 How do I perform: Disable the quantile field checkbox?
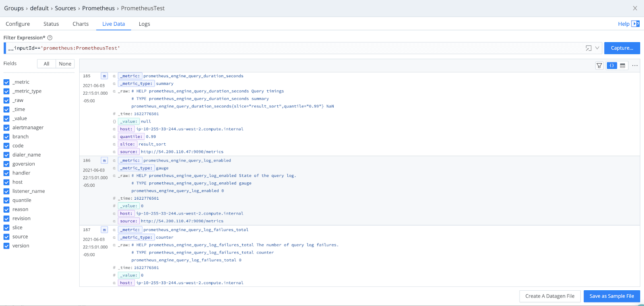point(6,201)
